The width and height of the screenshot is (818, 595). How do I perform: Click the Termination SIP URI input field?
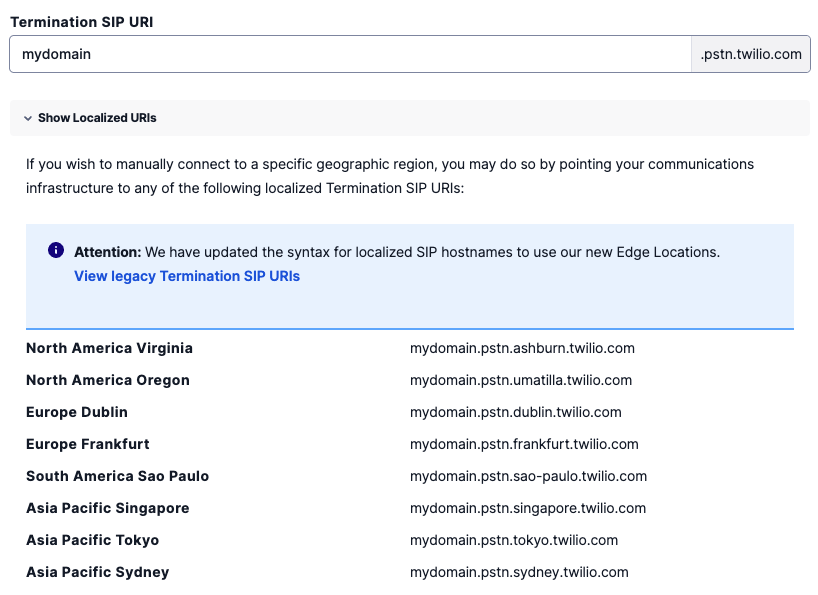pos(351,54)
